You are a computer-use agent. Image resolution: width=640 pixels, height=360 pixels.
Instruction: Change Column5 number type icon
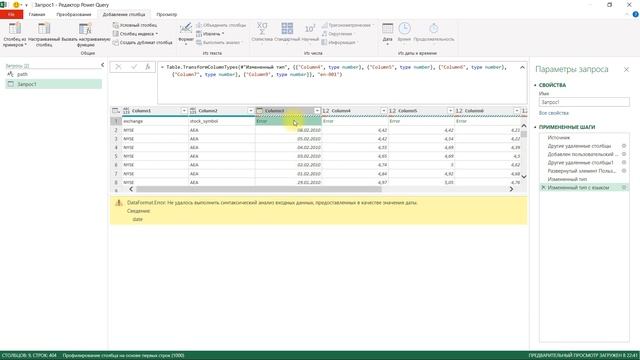coord(393,111)
